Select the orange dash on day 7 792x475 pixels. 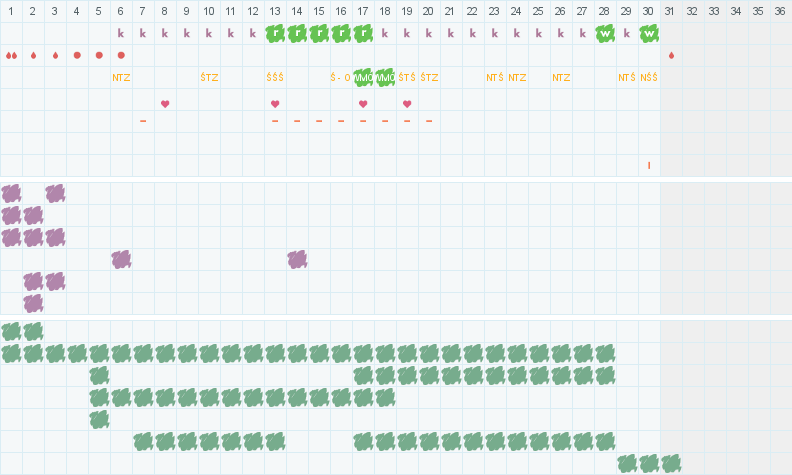(x=143, y=121)
